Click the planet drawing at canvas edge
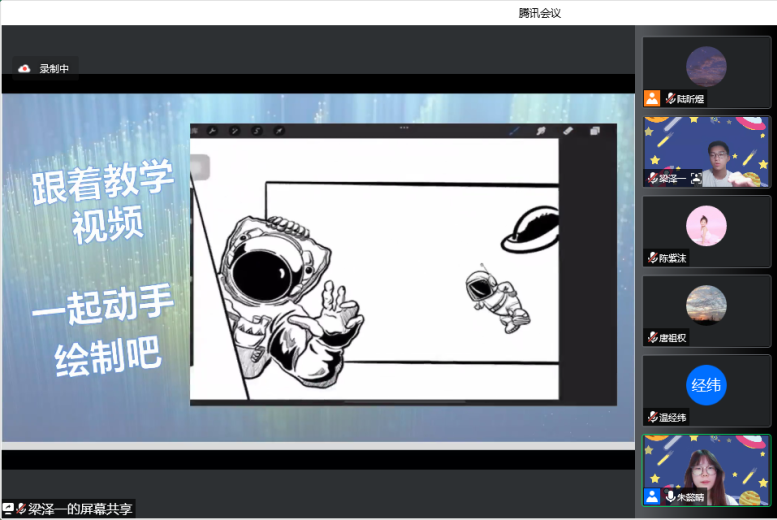The image size is (777, 520). [530, 230]
